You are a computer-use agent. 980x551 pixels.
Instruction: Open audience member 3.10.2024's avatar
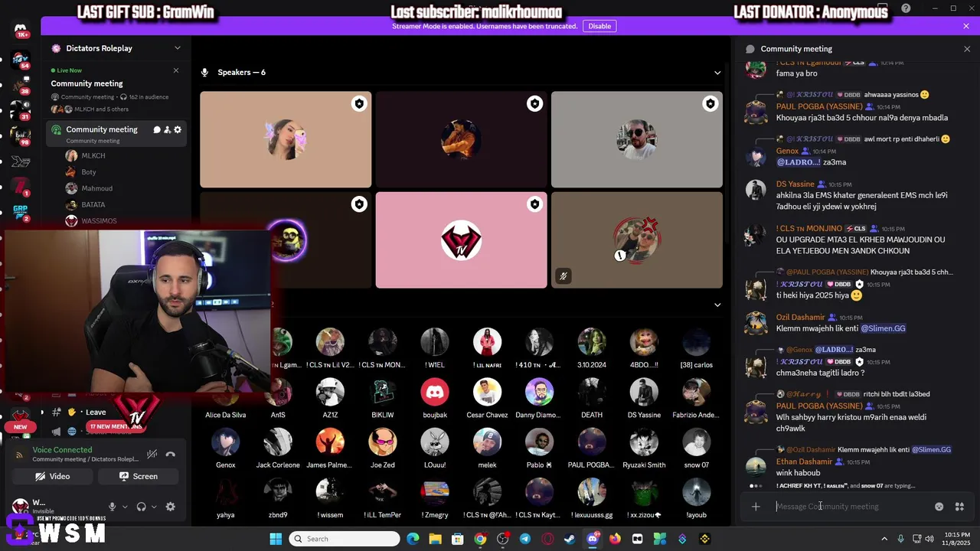(x=592, y=342)
